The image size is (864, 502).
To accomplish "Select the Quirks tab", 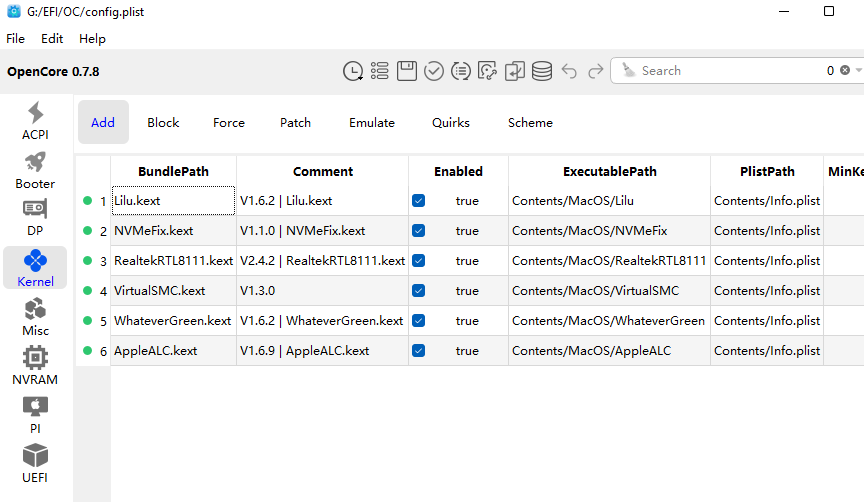I will [450, 123].
